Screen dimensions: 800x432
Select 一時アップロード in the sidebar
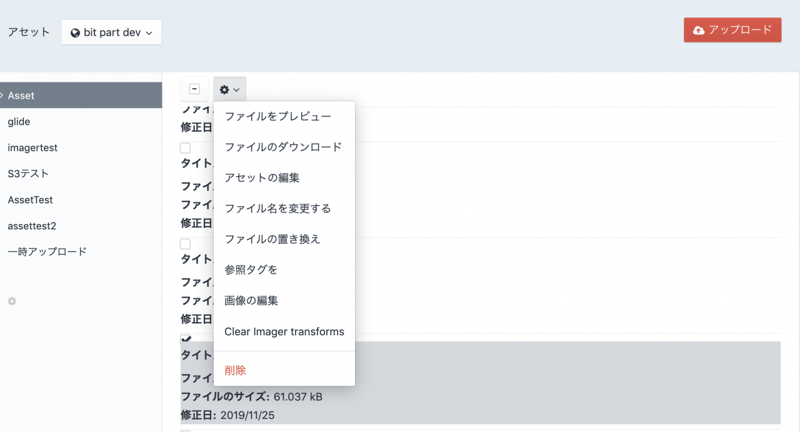(x=47, y=252)
